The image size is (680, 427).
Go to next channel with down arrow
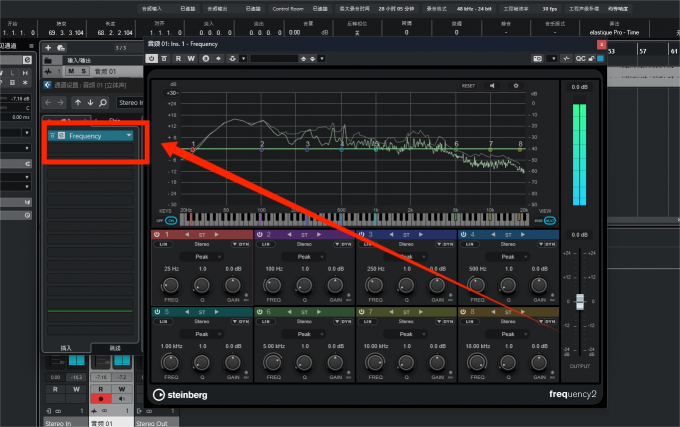90,102
